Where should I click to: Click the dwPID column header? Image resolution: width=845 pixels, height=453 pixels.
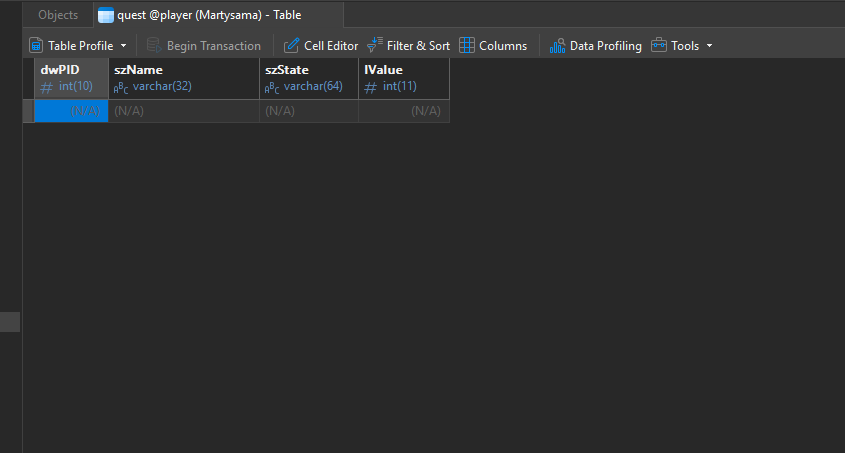(x=71, y=78)
